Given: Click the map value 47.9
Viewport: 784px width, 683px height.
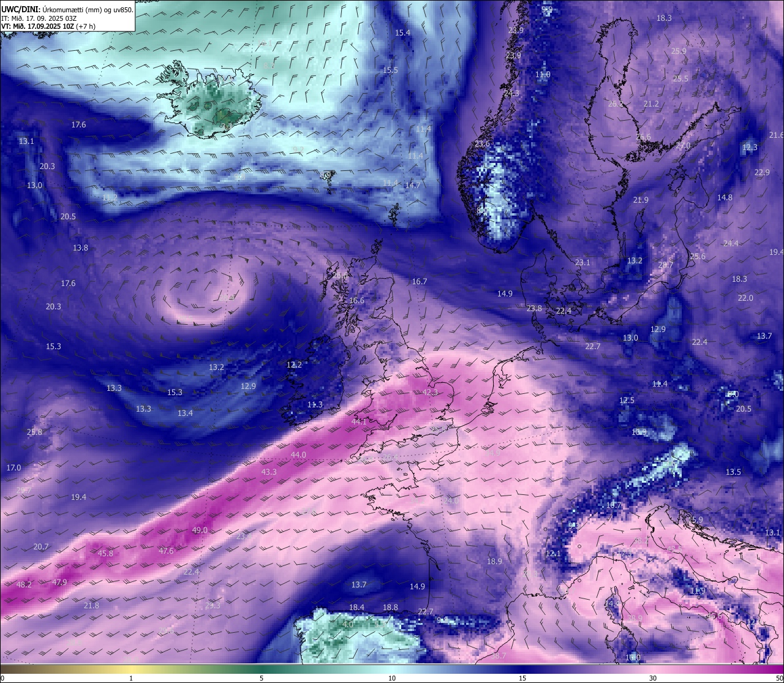Looking at the screenshot, I should pos(59,582).
